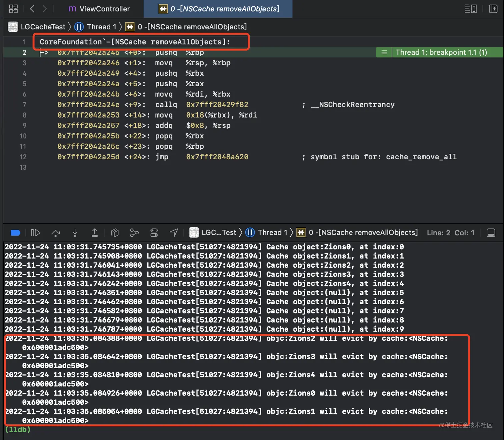Screen dimensions: 504x440
Task: Click the jmp target 0x7fff2048a620
Action: pos(217,157)
